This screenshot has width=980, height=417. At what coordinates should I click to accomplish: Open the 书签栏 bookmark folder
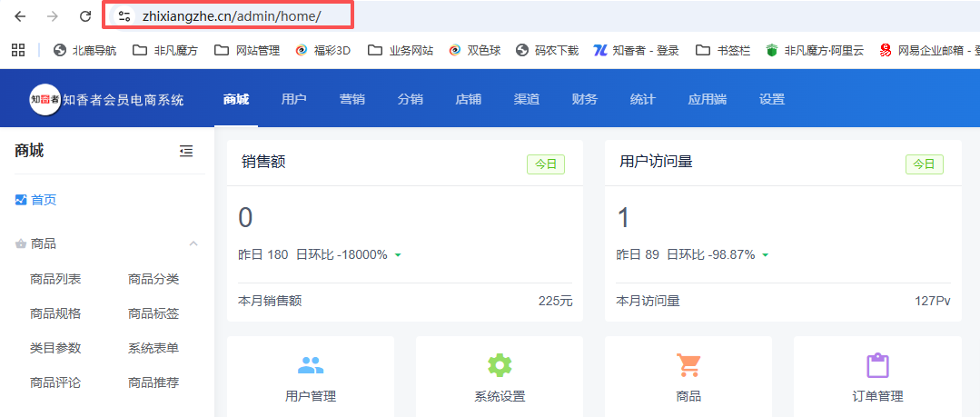tap(722, 51)
